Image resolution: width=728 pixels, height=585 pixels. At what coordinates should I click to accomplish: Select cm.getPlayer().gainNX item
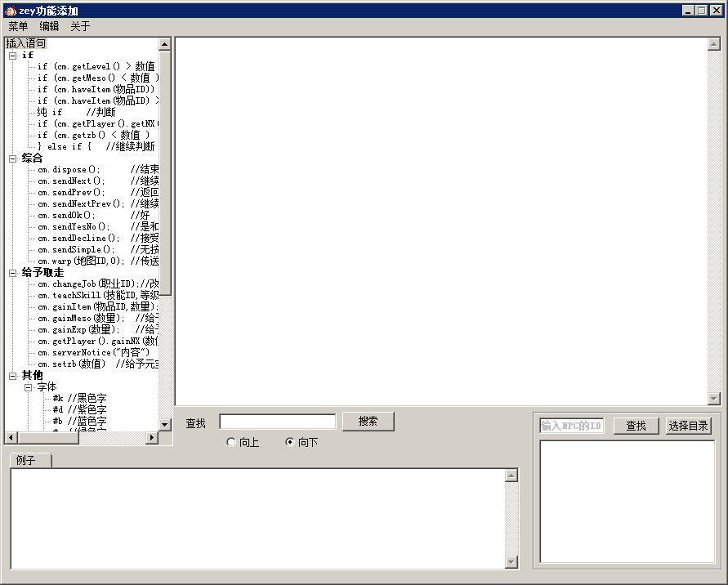(98, 342)
